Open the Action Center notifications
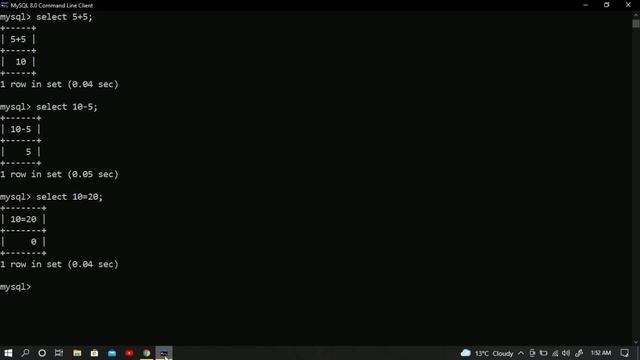The height and width of the screenshot is (360, 640). click(624, 353)
